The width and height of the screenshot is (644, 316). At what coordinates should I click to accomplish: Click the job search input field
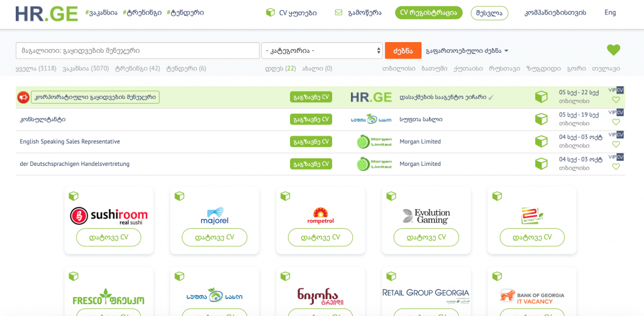(138, 51)
